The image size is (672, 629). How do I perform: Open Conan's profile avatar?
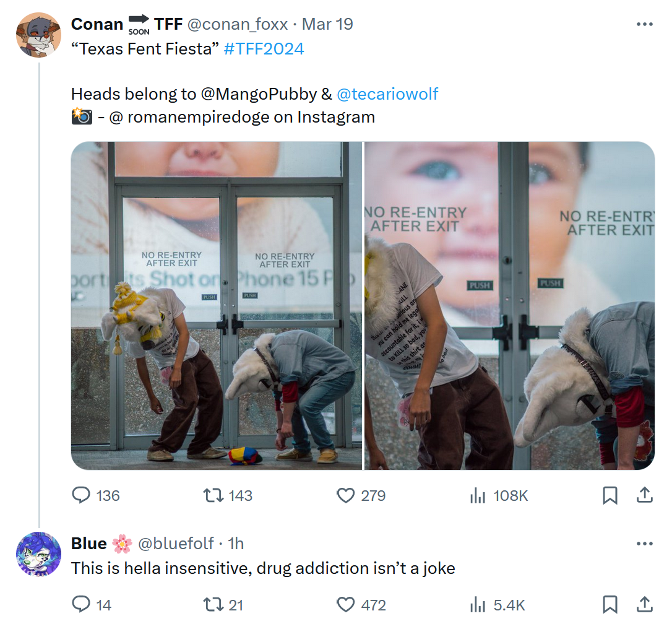38,35
